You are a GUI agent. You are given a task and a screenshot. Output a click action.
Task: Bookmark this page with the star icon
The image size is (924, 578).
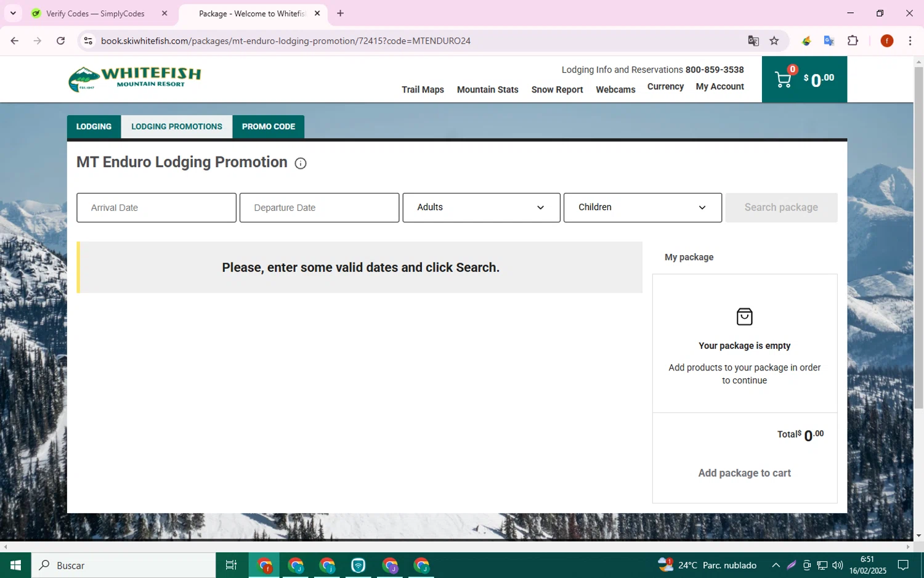tap(774, 41)
